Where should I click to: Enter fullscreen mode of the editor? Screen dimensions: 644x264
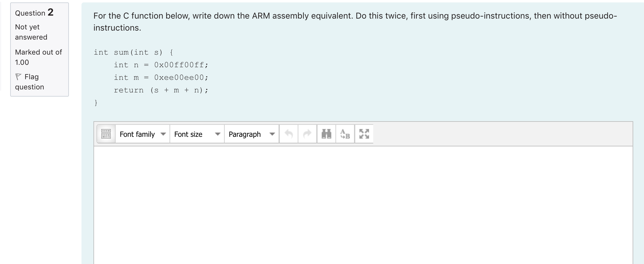point(364,134)
